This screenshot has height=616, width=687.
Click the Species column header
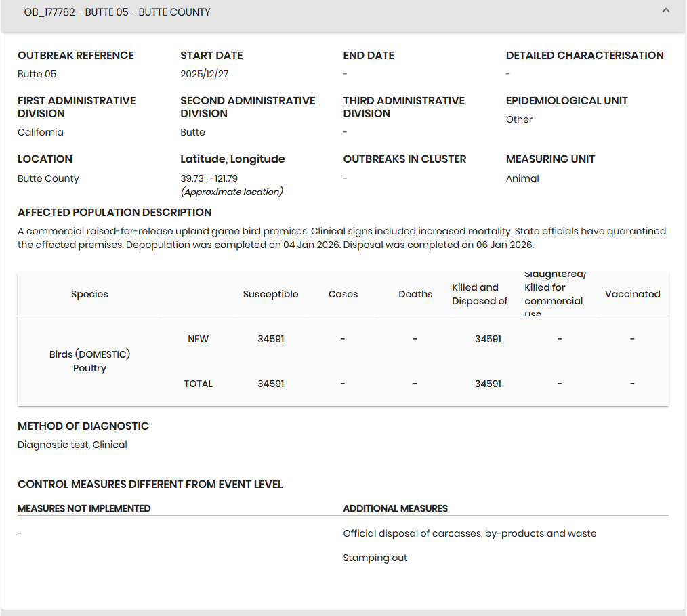click(89, 294)
